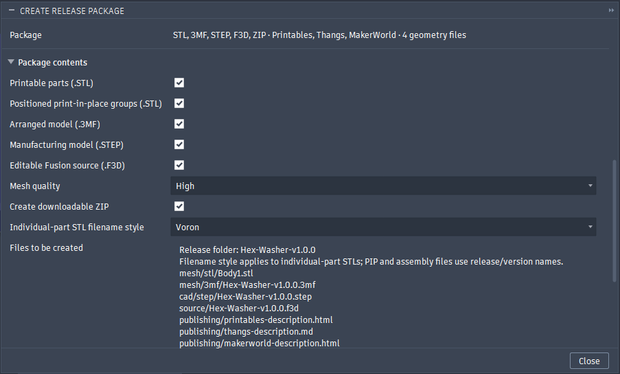Open the Mesh quality dropdown
Viewport: 620px width, 374px height.
(383, 186)
